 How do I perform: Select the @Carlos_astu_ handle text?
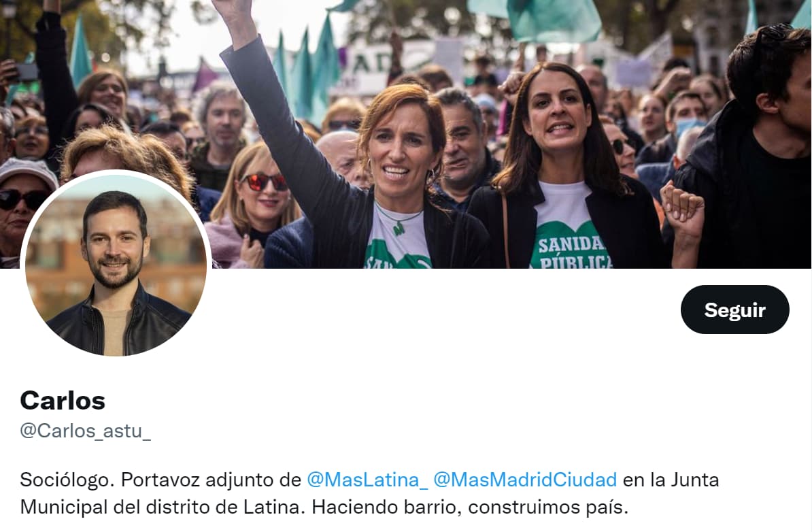tap(86, 431)
